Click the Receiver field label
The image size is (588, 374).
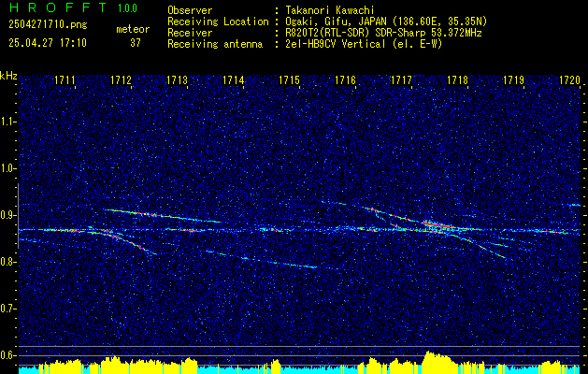tap(190, 33)
